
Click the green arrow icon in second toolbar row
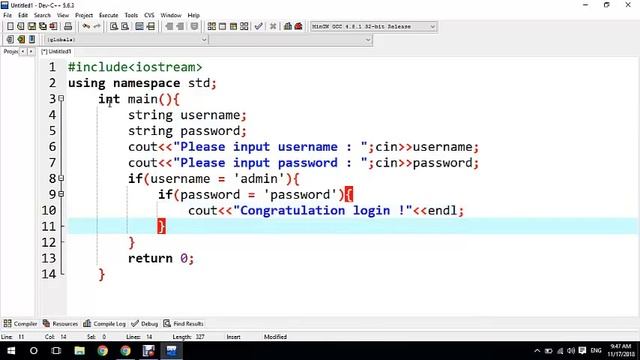[21, 40]
